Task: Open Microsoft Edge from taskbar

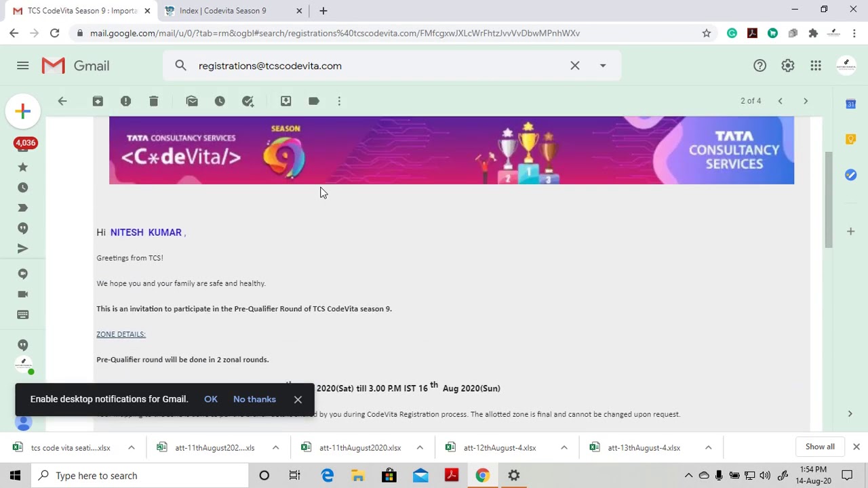Action: (327, 475)
